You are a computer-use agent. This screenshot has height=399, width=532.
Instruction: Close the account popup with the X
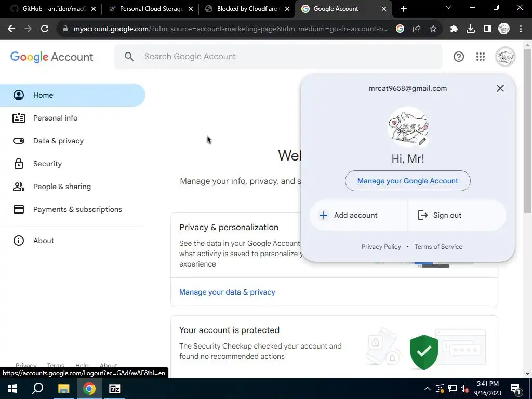click(x=500, y=88)
